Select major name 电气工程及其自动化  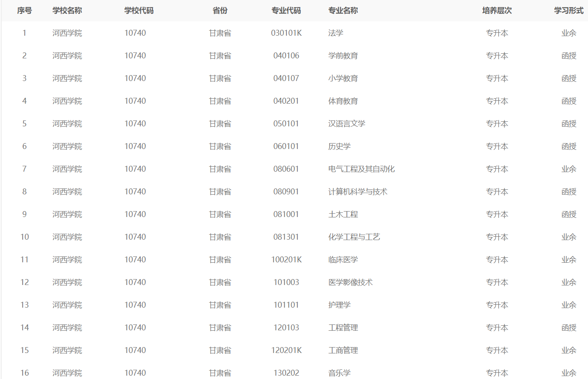point(362,169)
